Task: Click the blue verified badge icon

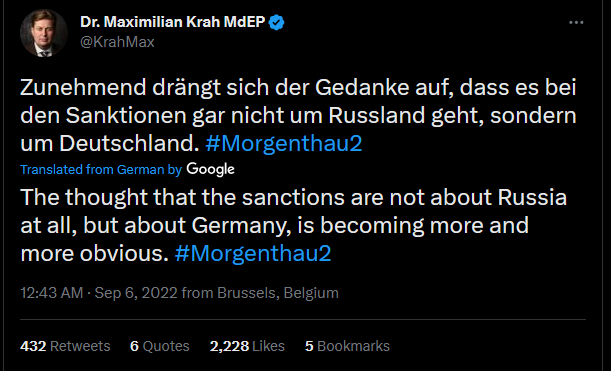Action: (277, 22)
